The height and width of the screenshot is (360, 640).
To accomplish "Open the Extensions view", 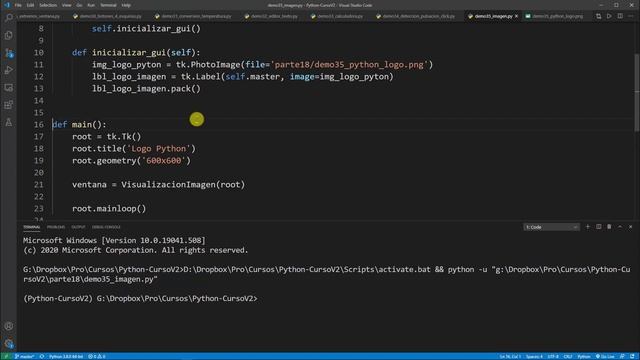I will 9,105.
